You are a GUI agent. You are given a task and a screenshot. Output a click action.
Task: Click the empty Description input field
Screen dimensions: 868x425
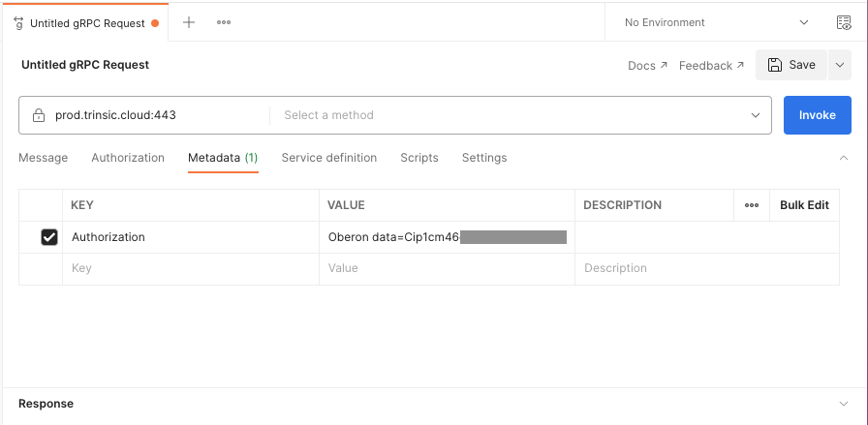pyautogui.click(x=707, y=269)
